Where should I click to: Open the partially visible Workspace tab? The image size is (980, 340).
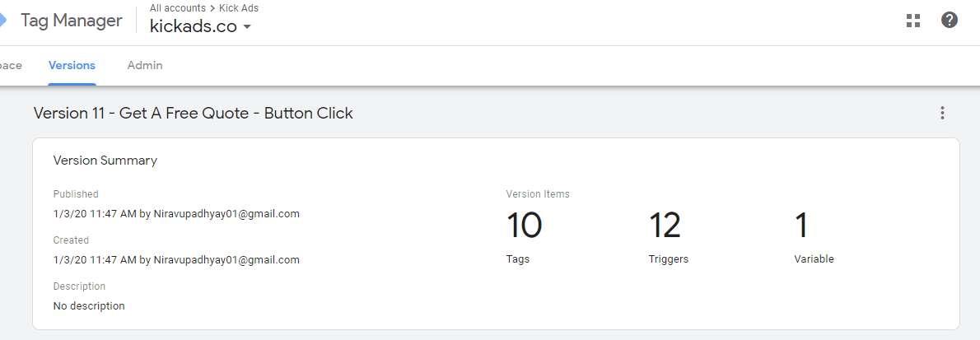pos(11,65)
